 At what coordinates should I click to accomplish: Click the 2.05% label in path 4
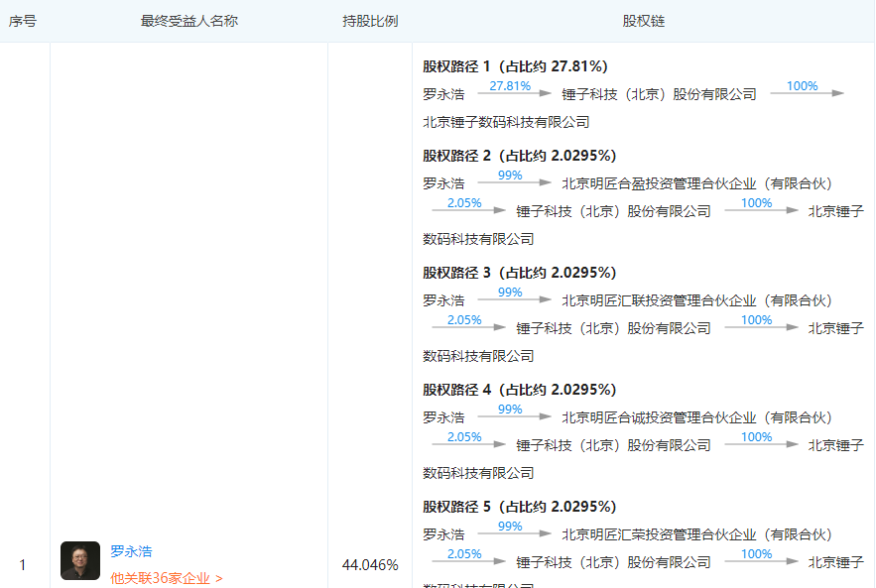[x=464, y=437]
